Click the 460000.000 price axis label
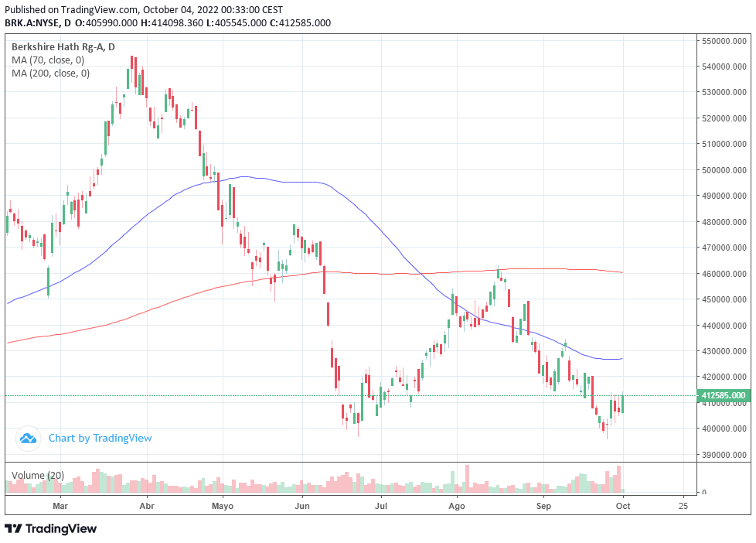This screenshot has width=756, height=543. tap(724, 274)
